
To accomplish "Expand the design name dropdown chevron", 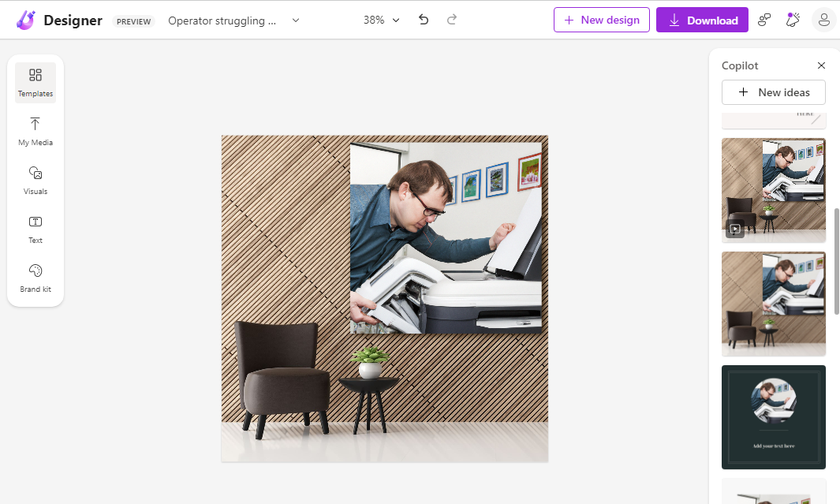I will 296,21.
